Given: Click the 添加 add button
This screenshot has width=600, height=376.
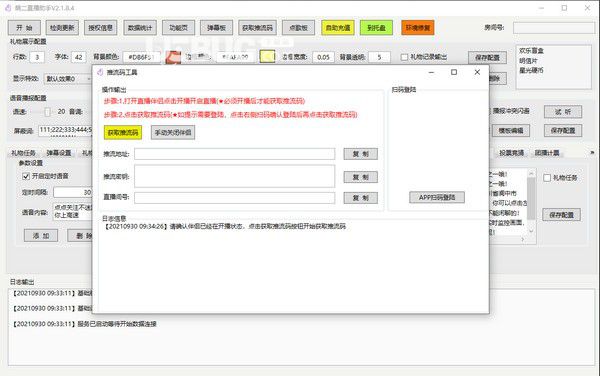Looking at the screenshot, I should pos(41,236).
